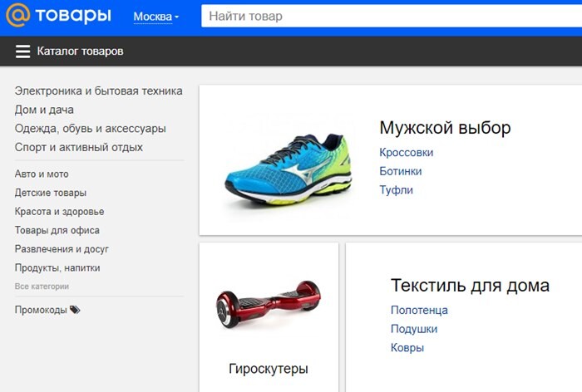Expand Каталог товаров menu
The image size is (582, 392).
pos(80,51)
